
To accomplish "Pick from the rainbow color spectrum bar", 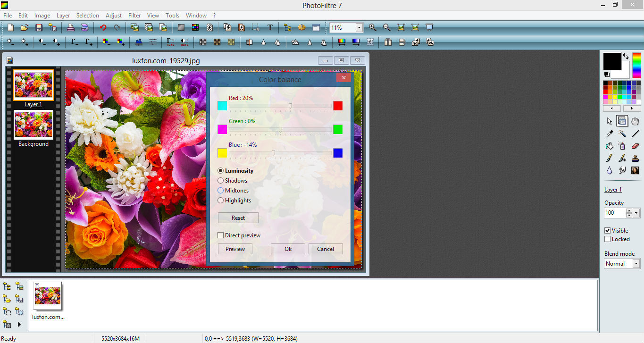I will click(636, 65).
